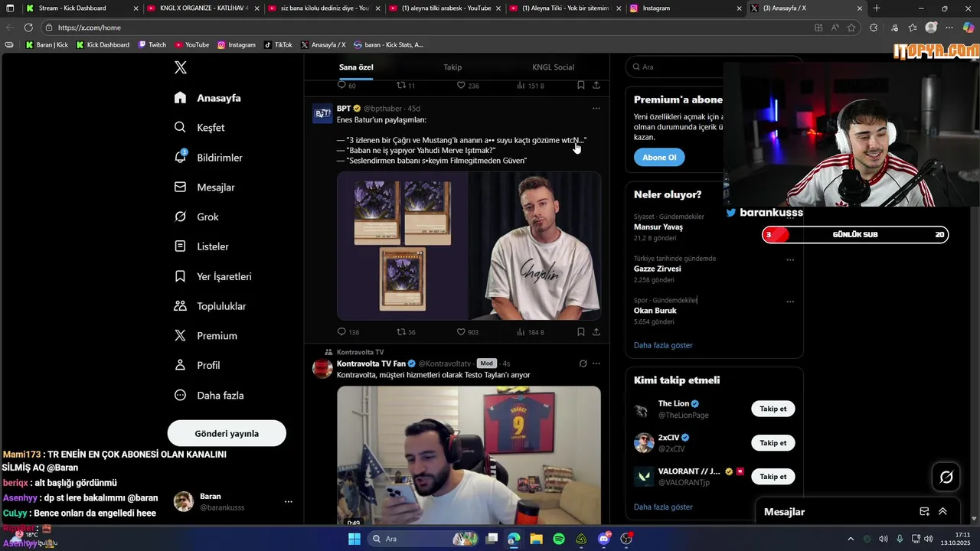Switch to Sana özel tab
Image resolution: width=980 pixels, height=551 pixels.
(356, 67)
